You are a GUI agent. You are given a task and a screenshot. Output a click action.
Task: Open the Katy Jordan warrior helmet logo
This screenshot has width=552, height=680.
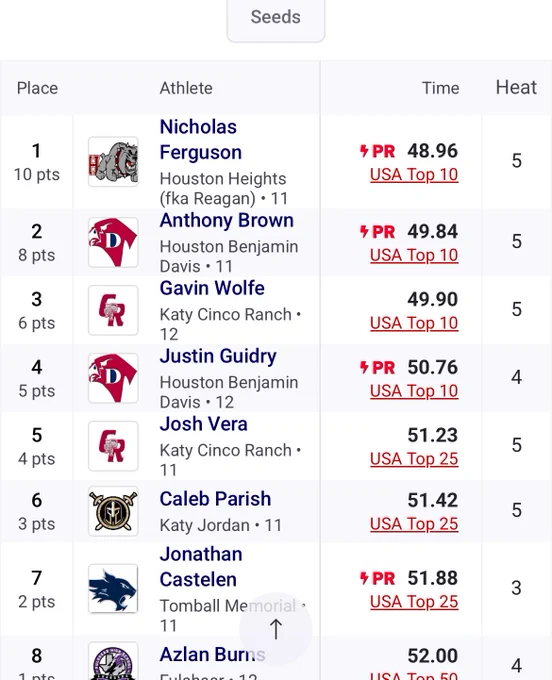point(113,511)
